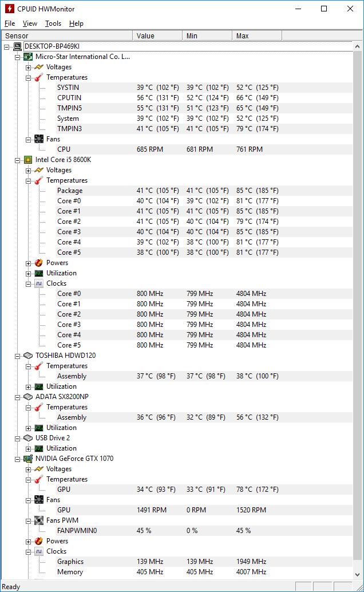Click the 1491 RPM GPU fan value

(152, 510)
